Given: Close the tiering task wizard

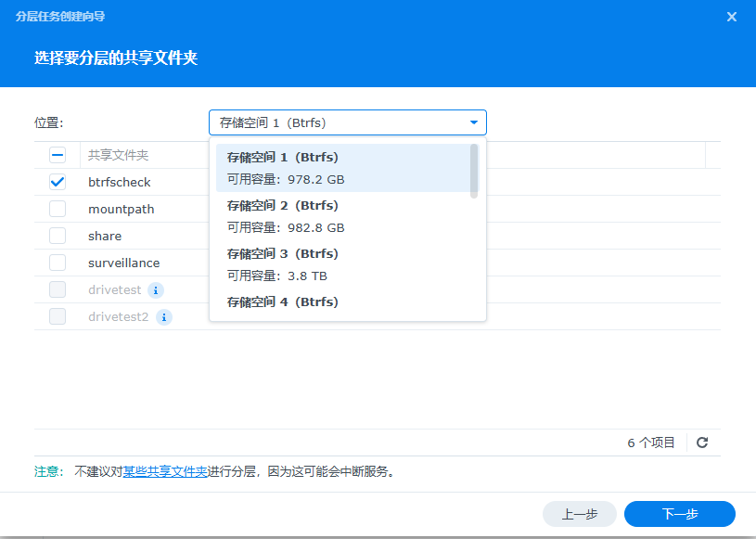Looking at the screenshot, I should click(x=732, y=17).
